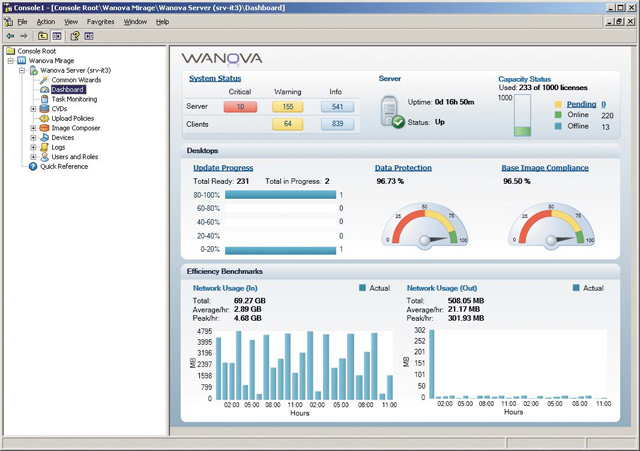Select Upload Policies in the tree
Image resolution: width=640 pixels, height=451 pixels.
[73, 118]
